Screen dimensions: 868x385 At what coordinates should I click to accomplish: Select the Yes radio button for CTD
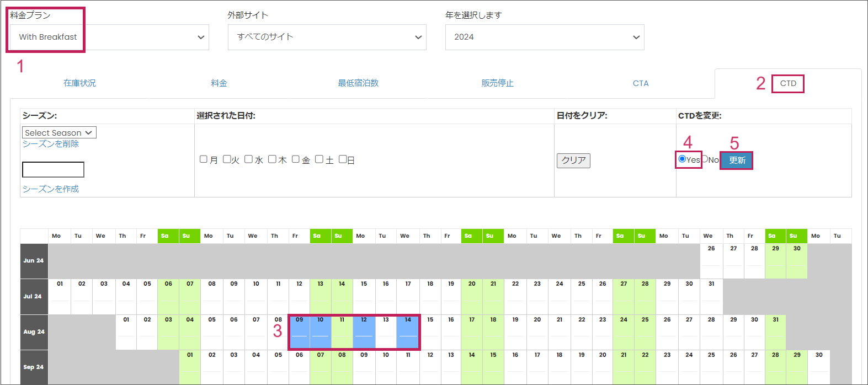(x=682, y=159)
